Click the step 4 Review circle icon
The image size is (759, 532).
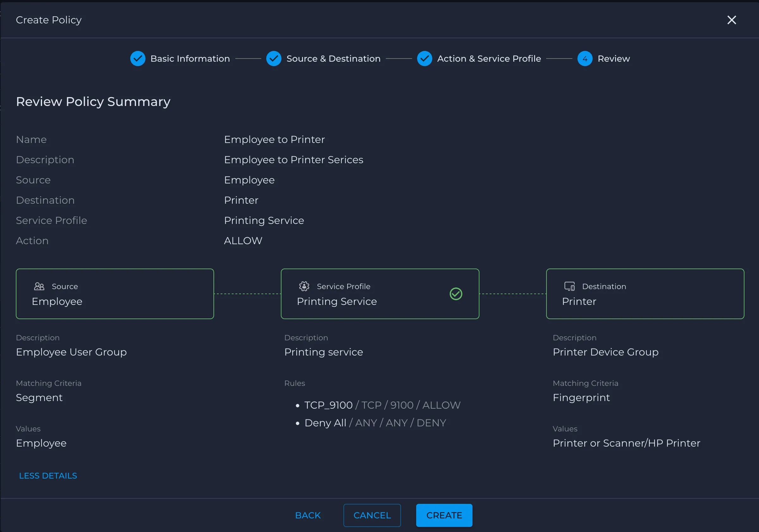[x=585, y=59]
